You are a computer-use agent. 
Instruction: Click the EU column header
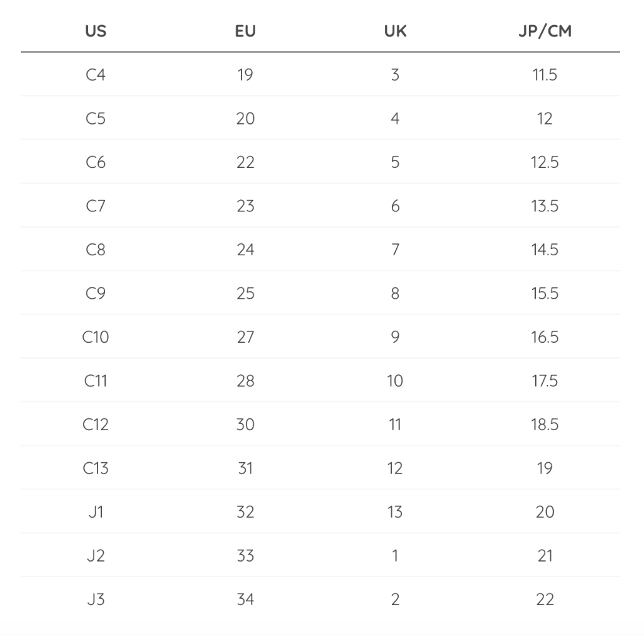[245, 31]
